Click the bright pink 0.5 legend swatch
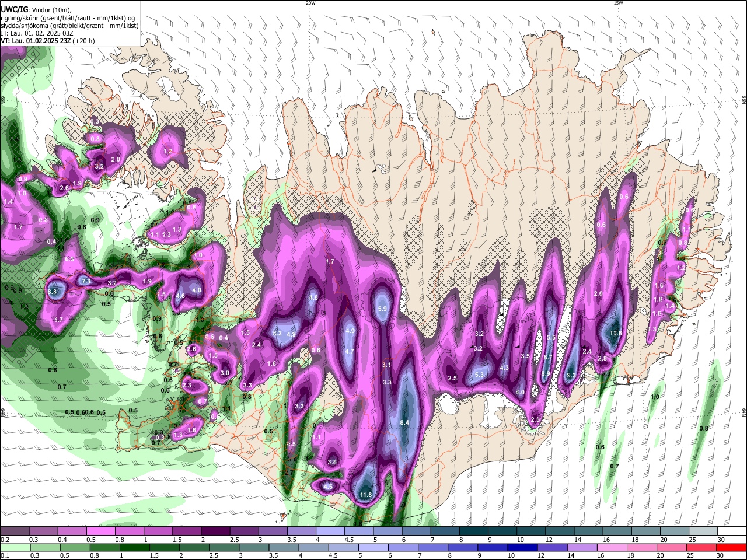This screenshot has width=747, height=560. (100, 531)
